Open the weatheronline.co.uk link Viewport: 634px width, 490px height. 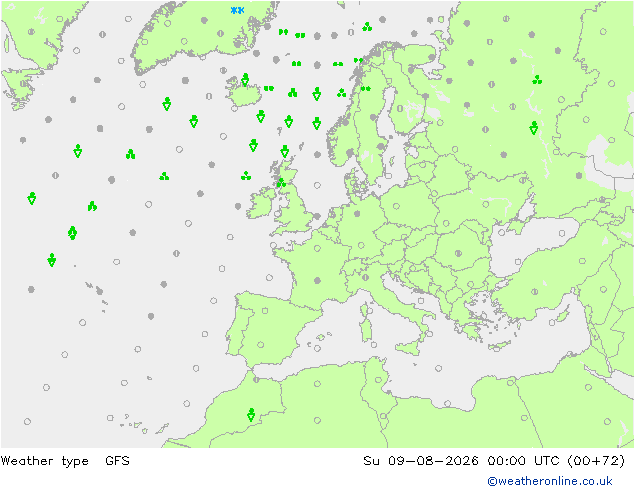[550, 481]
